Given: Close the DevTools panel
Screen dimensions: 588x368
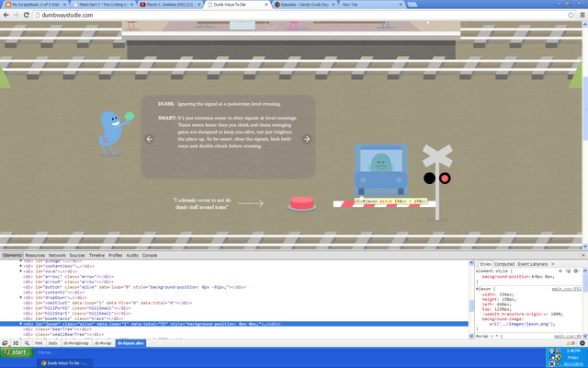Looking at the screenshot, I should pyautogui.click(x=583, y=256).
